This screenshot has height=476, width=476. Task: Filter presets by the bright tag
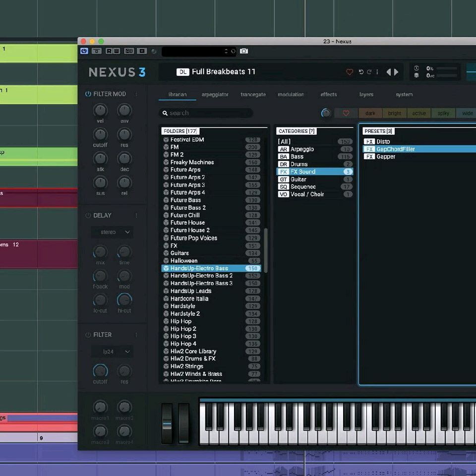[395, 113]
